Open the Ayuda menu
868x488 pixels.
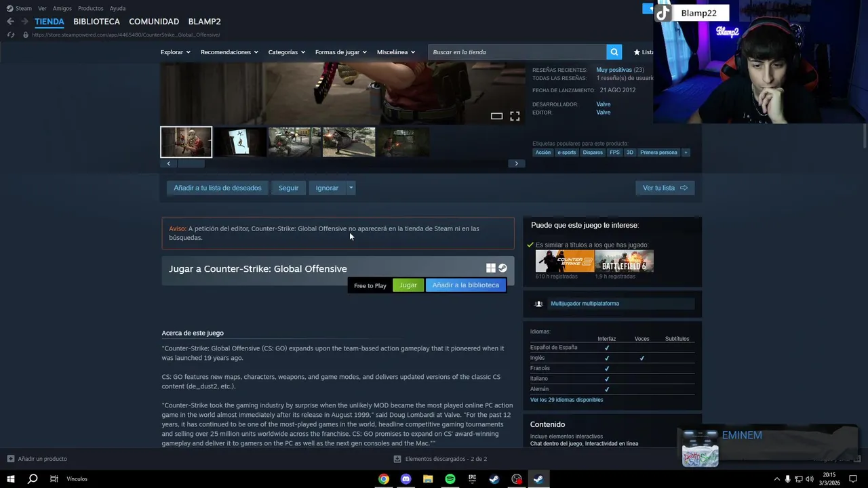tap(117, 8)
